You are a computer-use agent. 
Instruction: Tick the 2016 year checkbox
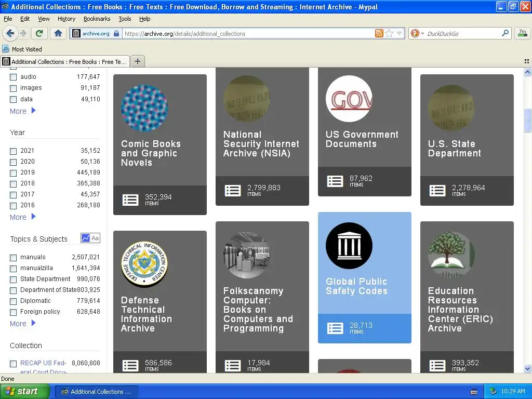13,206
